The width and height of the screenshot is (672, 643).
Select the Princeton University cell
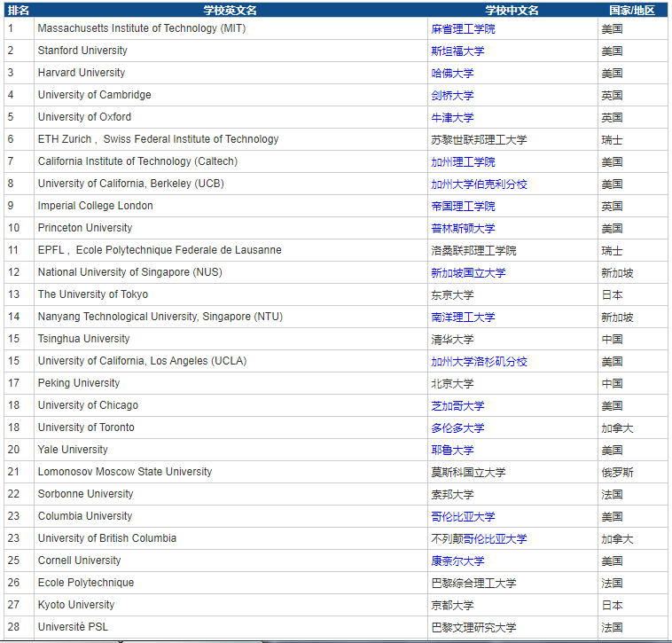click(231, 228)
